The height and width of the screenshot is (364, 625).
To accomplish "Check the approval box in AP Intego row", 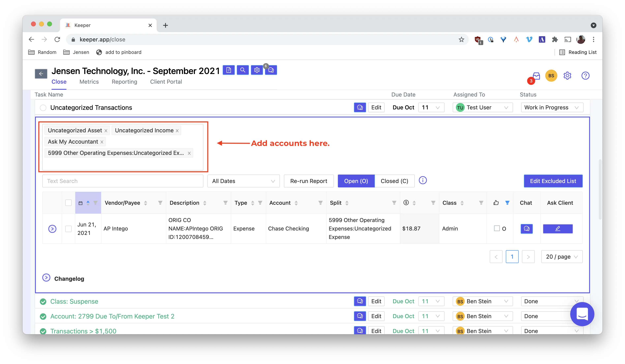I will 497,228.
